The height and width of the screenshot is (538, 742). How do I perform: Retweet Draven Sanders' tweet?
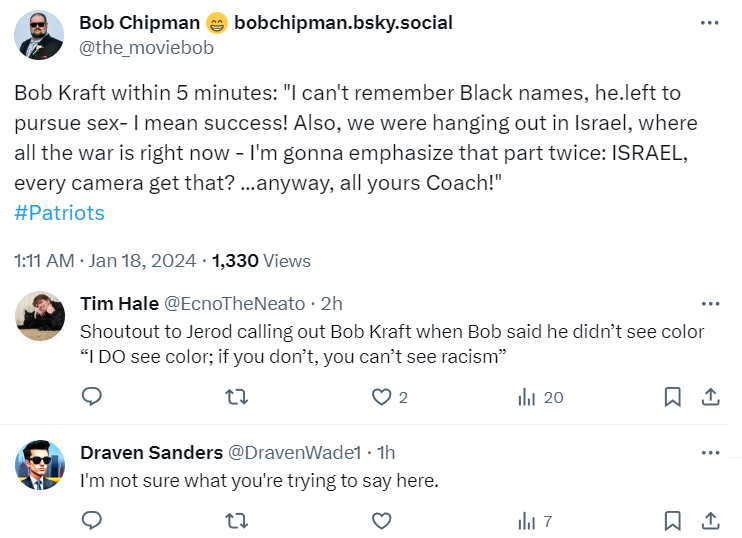point(237,520)
